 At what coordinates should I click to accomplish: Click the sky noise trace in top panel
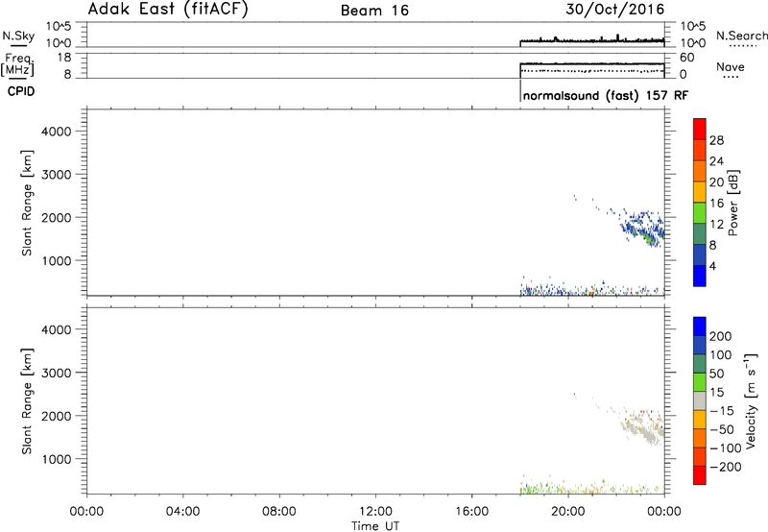[x=592, y=39]
